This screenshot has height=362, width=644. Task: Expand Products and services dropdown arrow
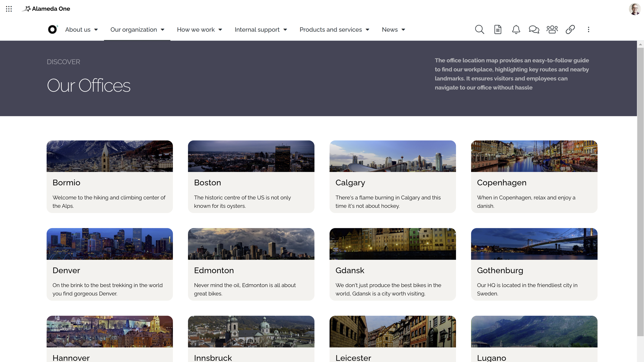(x=367, y=30)
